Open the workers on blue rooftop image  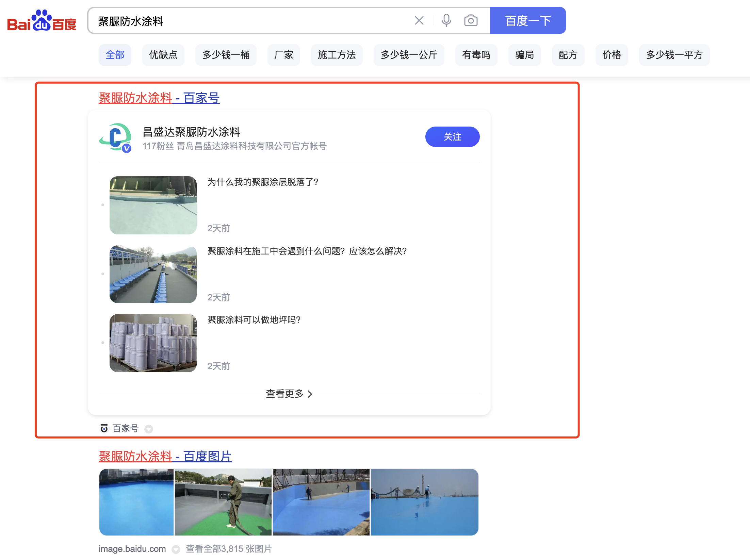(425, 502)
